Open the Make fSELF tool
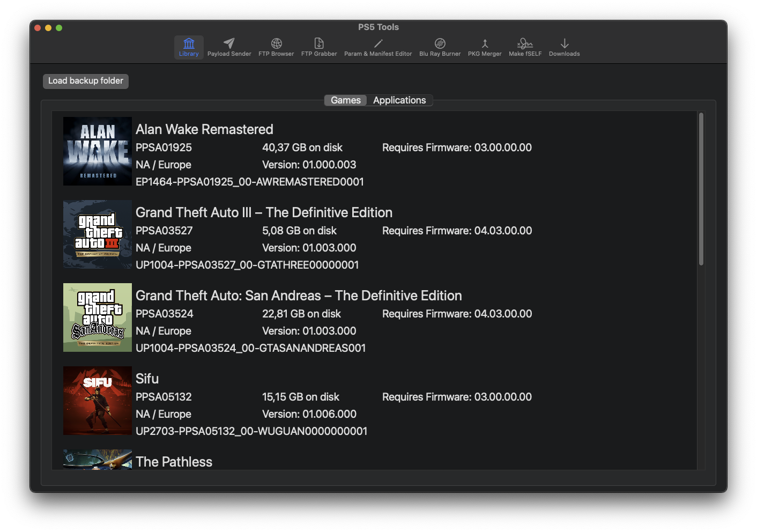This screenshot has width=757, height=532. point(525,47)
